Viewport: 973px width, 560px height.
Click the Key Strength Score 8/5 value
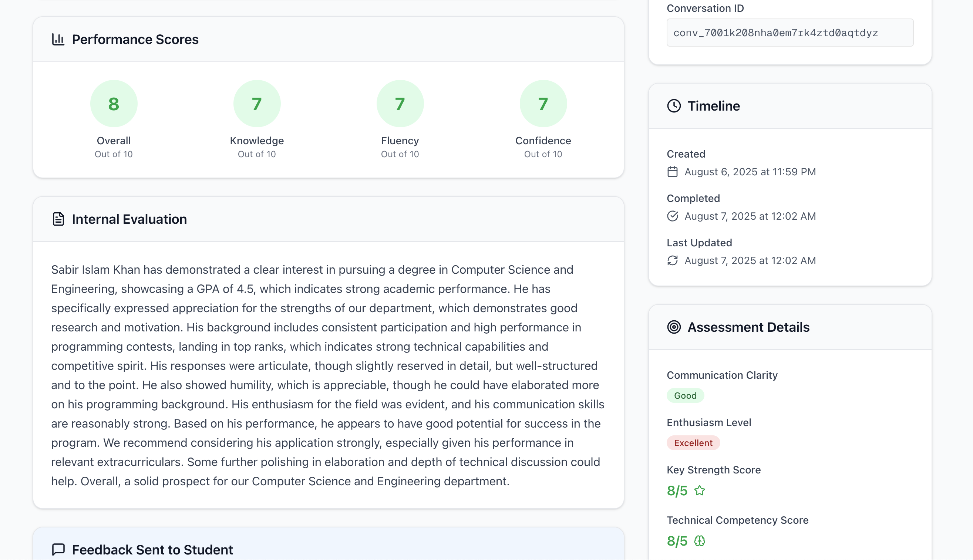677,490
